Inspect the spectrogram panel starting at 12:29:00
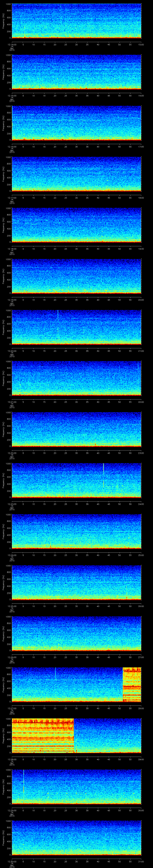This screenshot has height=868, width=153. click(77, 787)
